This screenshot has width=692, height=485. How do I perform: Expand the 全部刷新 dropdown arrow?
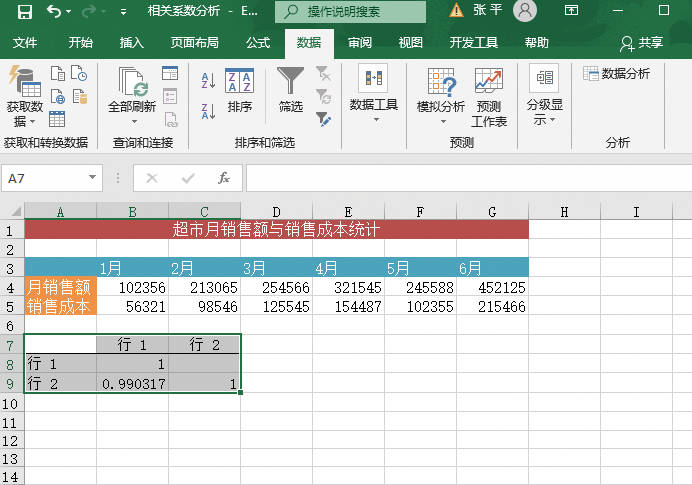coord(134,121)
